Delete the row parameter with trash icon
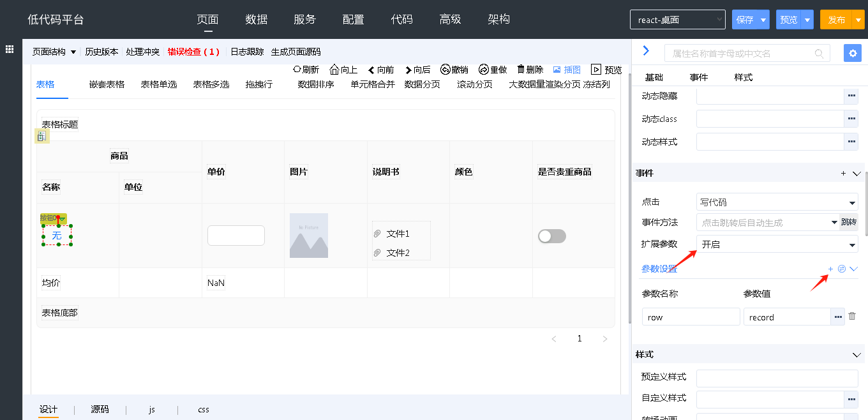Viewport: 868px width, 420px height. point(852,316)
